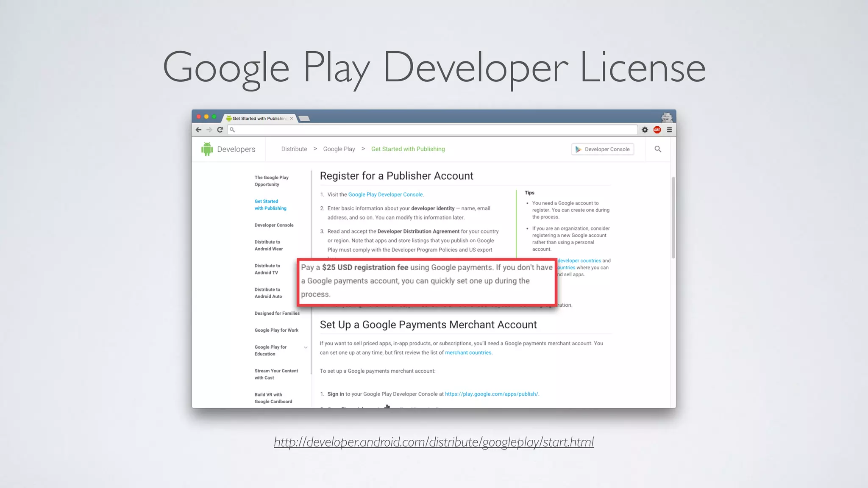Open Designed for Families sidebar item
The height and width of the screenshot is (488, 868).
(277, 313)
